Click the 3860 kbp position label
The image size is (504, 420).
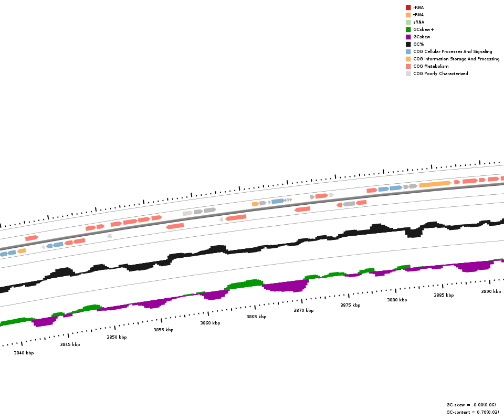(210, 323)
